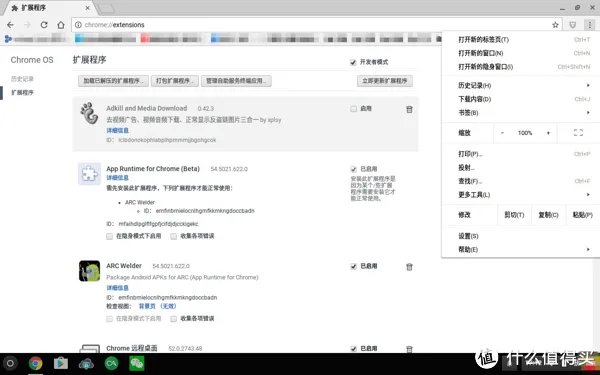Image resolution: width=600 pixels, height=375 pixels.
Task: Launch WeChat from the shelf
Action: click(x=137, y=363)
